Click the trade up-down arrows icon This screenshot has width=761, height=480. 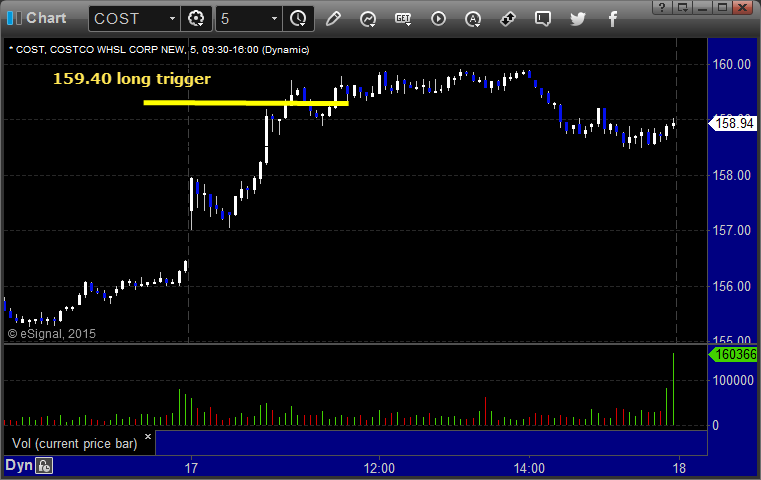(x=508, y=19)
